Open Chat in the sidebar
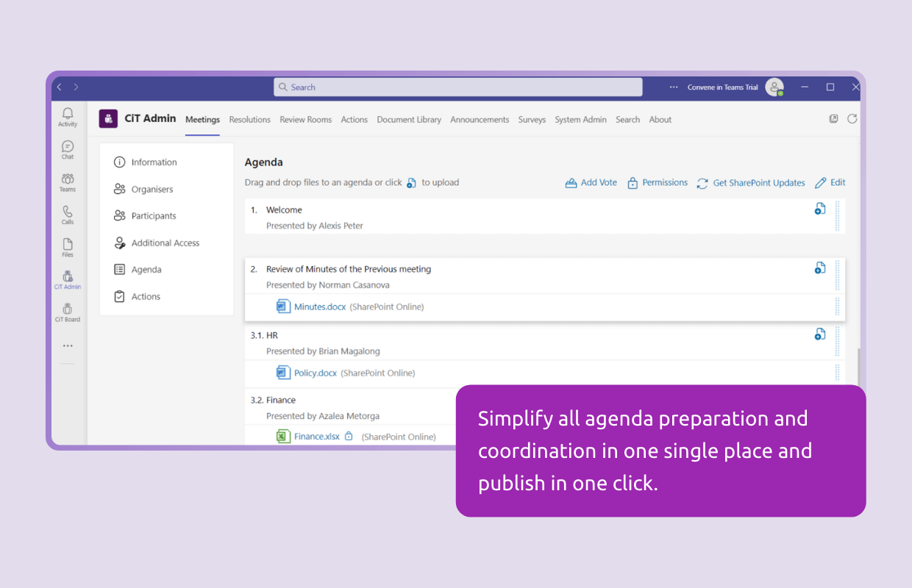 [68, 149]
